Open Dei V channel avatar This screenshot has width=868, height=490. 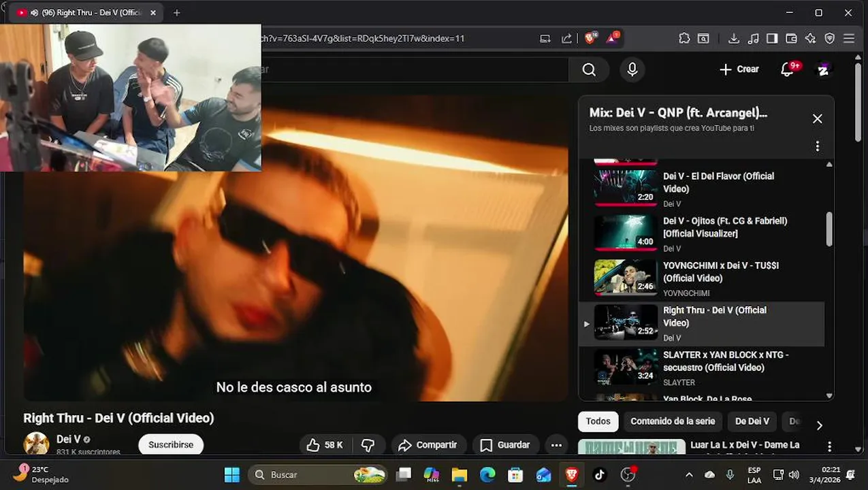[x=36, y=444]
